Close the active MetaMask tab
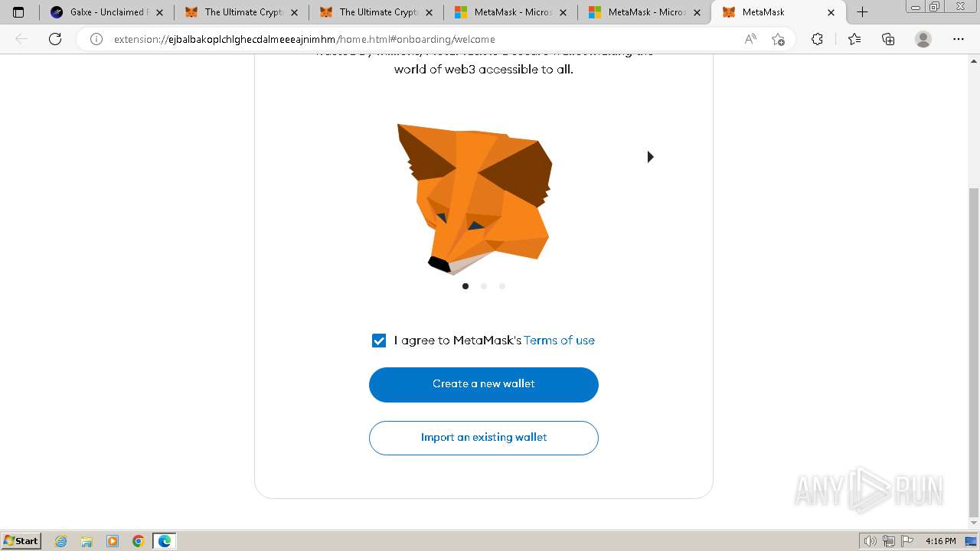The height and width of the screenshot is (551, 980). [831, 12]
